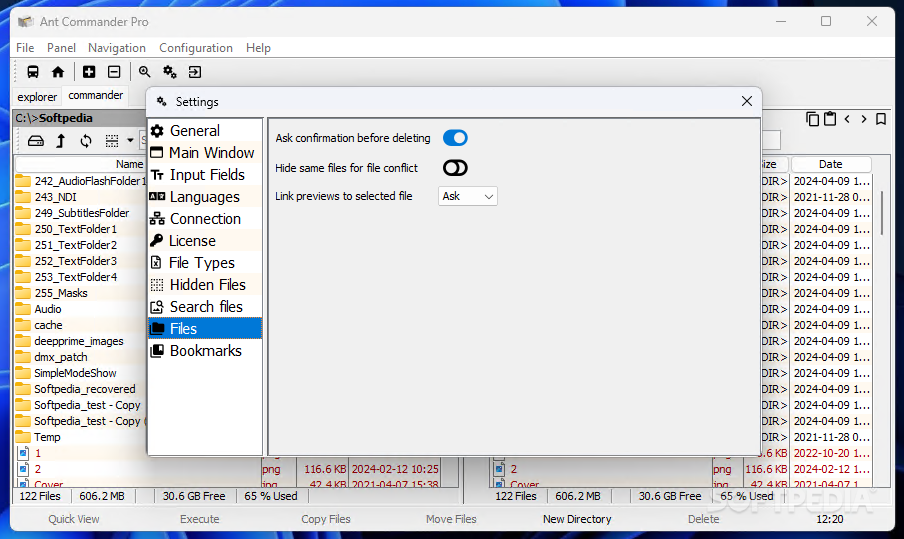
Task: Disable Ask confirmation before deleting toggle
Action: (455, 138)
